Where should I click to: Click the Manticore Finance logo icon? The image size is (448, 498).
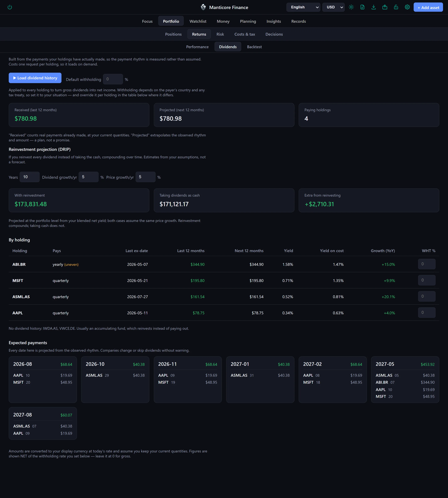coord(203,7)
